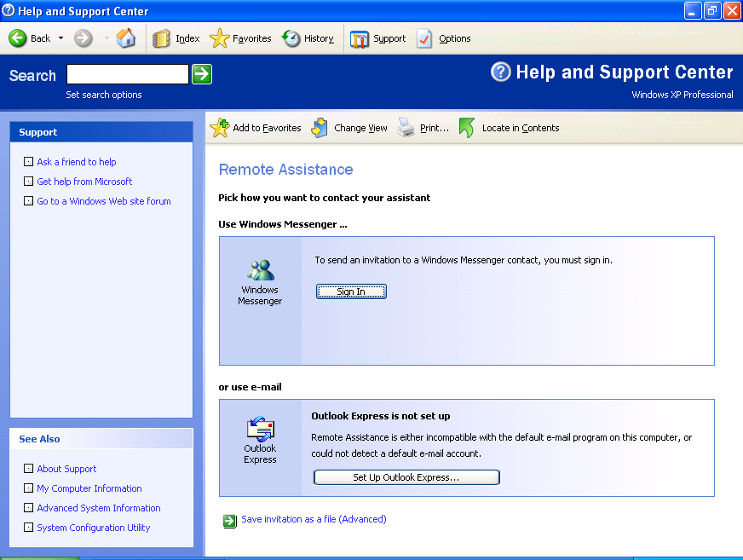Image resolution: width=743 pixels, height=560 pixels.
Task: Open About Support link
Action: (66, 469)
